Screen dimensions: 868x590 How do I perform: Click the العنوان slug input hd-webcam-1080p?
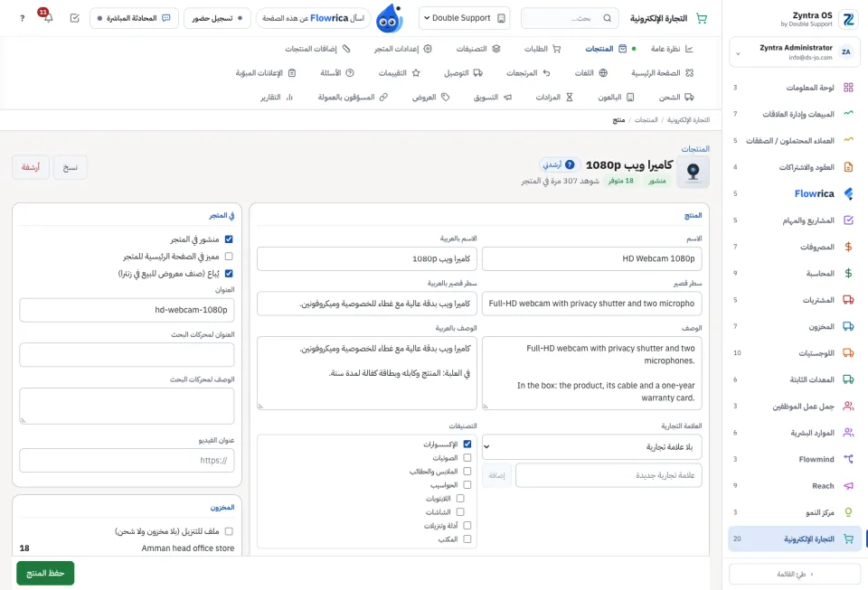127,310
